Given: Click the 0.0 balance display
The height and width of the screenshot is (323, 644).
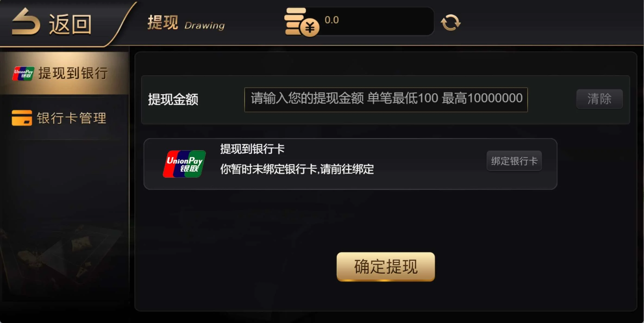Looking at the screenshot, I should coord(332,20).
